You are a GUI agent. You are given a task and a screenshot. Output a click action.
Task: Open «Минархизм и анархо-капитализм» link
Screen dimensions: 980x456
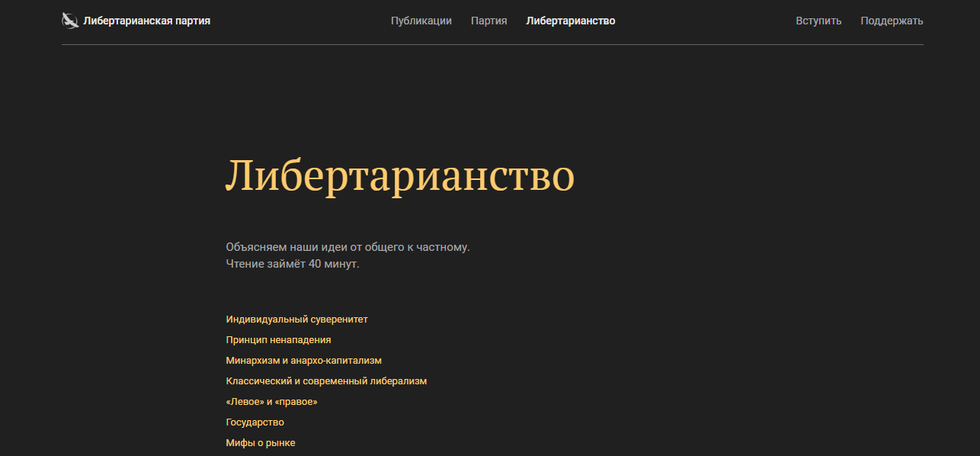[x=303, y=361]
